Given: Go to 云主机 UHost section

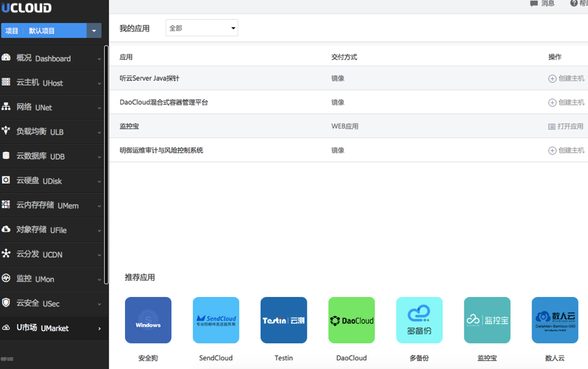Looking at the screenshot, I should 52,83.
